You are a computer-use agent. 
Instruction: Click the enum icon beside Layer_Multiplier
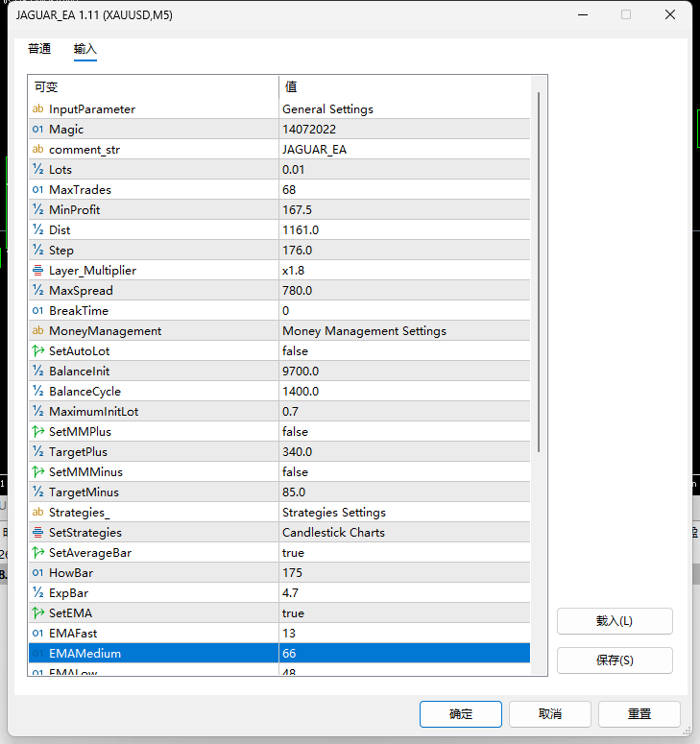(x=38, y=271)
